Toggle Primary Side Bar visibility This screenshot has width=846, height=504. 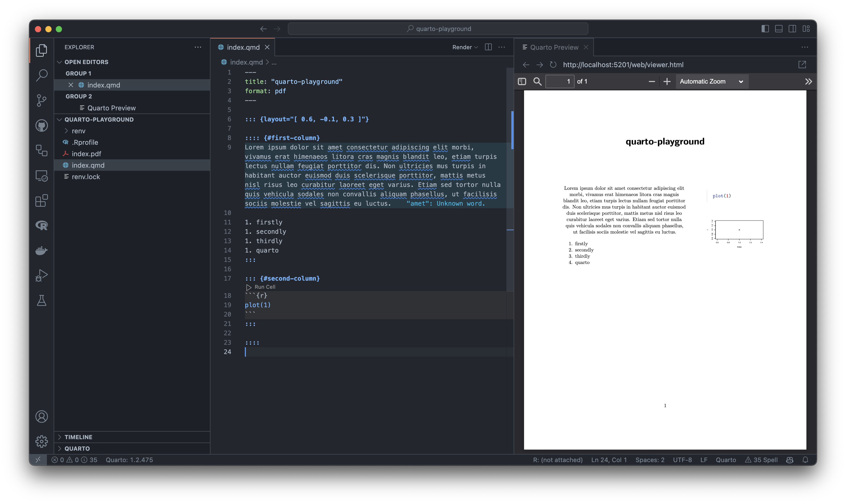coord(765,29)
